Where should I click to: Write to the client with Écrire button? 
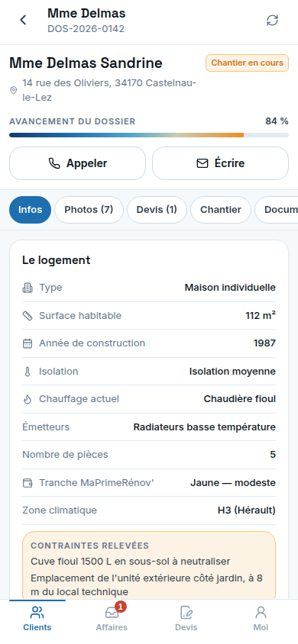pos(220,163)
